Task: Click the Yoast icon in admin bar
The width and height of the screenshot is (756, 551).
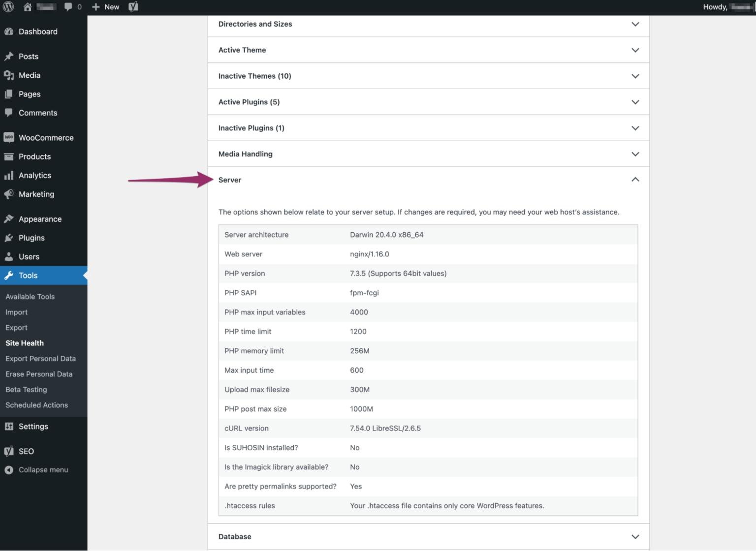Action: (x=133, y=7)
